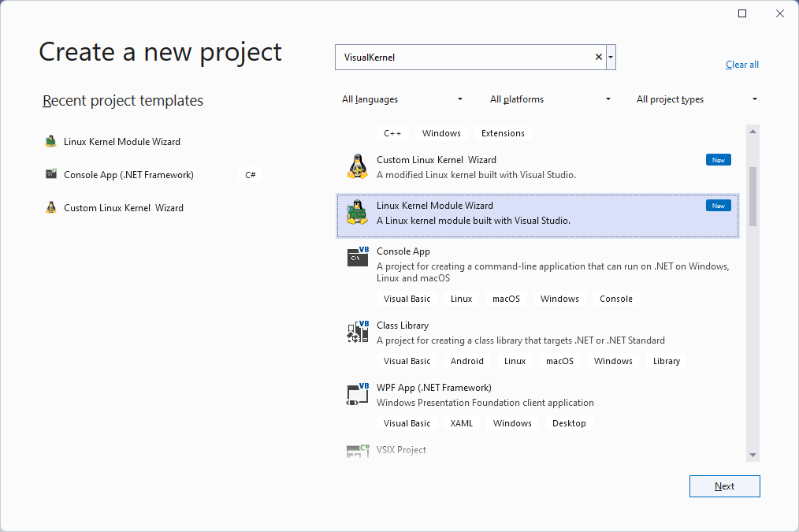Click the 'A modified Linux kernel' description text

(x=476, y=175)
